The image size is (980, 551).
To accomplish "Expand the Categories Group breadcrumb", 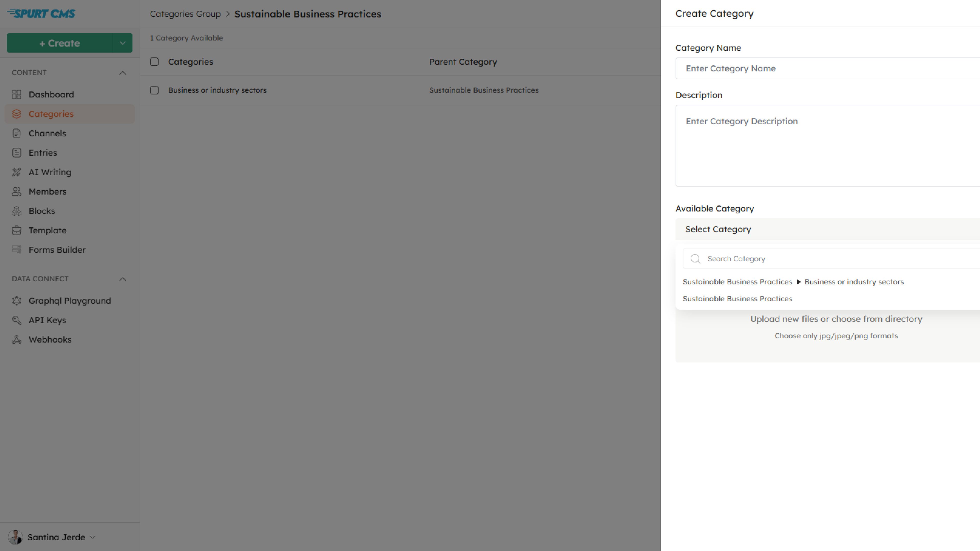I will click(x=185, y=14).
